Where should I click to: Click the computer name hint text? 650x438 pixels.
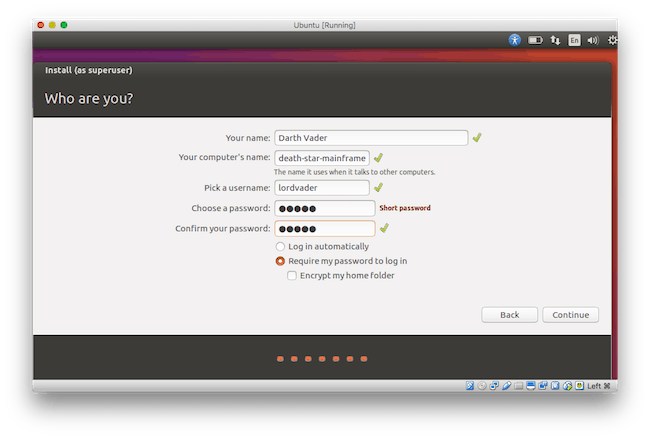tap(354, 172)
